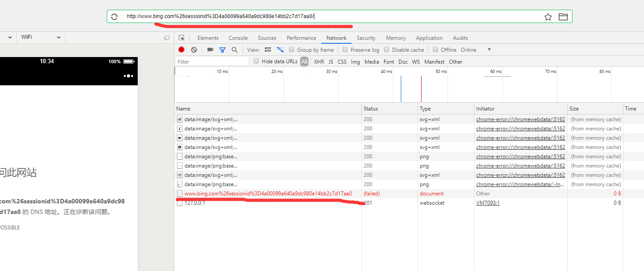The width and height of the screenshot is (644, 271).
Task: Open the VM7093:1 initiator link
Action: tap(488, 203)
